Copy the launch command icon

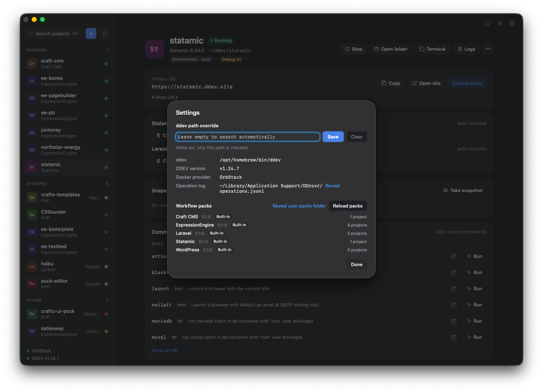point(454,289)
